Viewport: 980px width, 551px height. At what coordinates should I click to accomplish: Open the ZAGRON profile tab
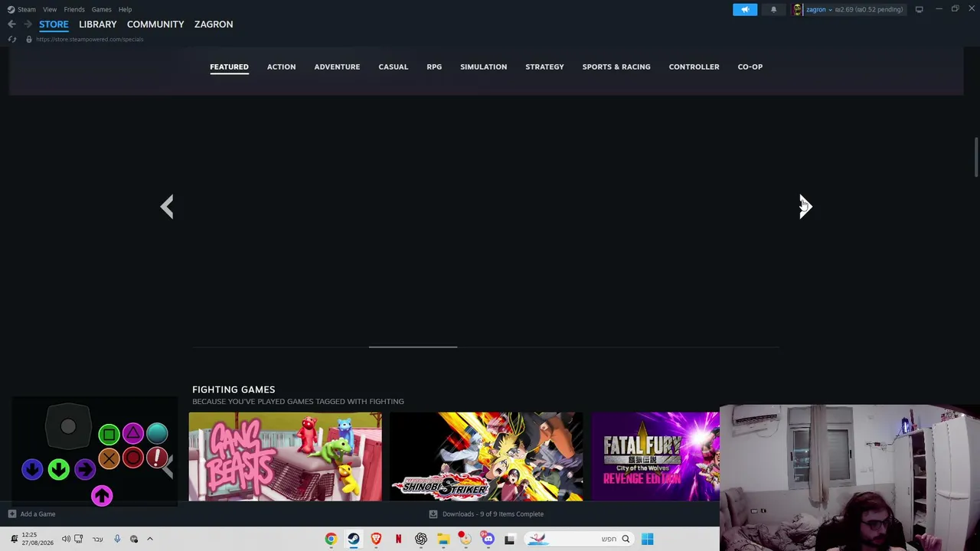(x=214, y=24)
